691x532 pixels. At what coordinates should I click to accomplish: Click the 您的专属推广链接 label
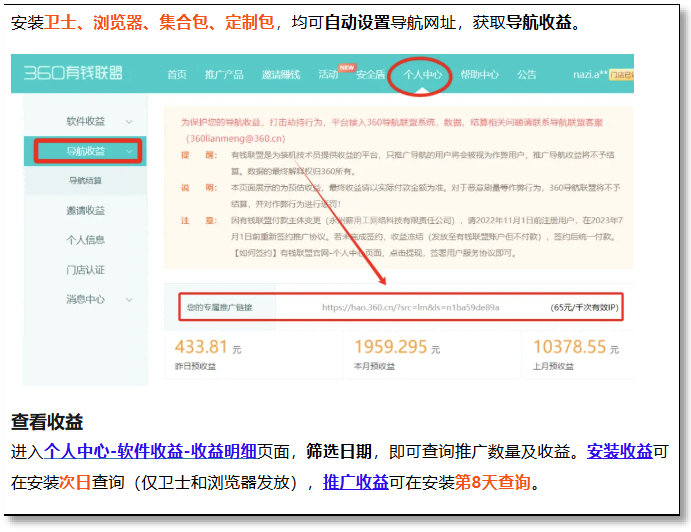[x=219, y=307]
